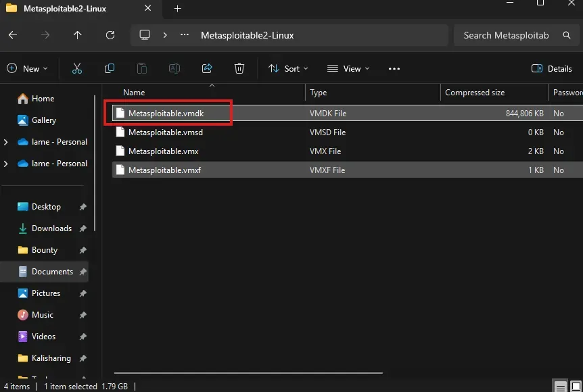Expand the second lame - Personal chevron
Image resolution: width=583 pixels, height=392 pixels.
[x=5, y=164]
